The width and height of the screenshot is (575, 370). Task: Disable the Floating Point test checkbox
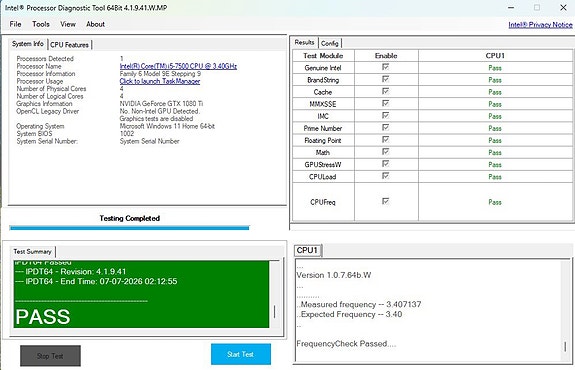pos(385,140)
